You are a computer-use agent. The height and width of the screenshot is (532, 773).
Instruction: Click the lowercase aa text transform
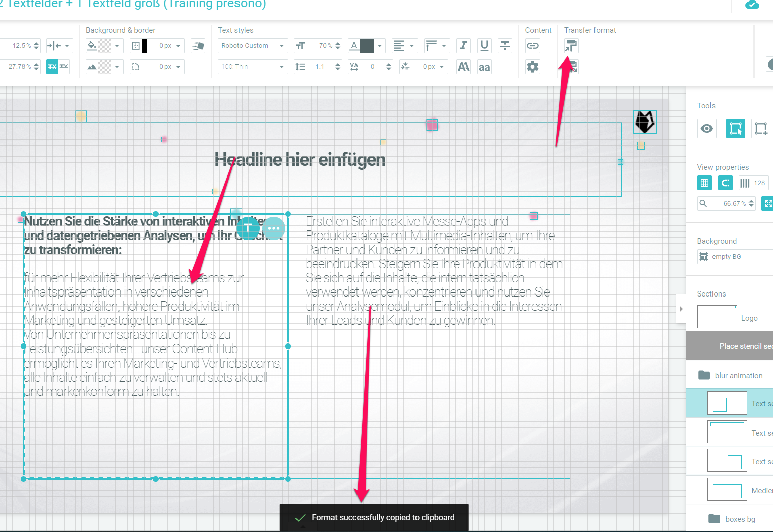(x=484, y=67)
